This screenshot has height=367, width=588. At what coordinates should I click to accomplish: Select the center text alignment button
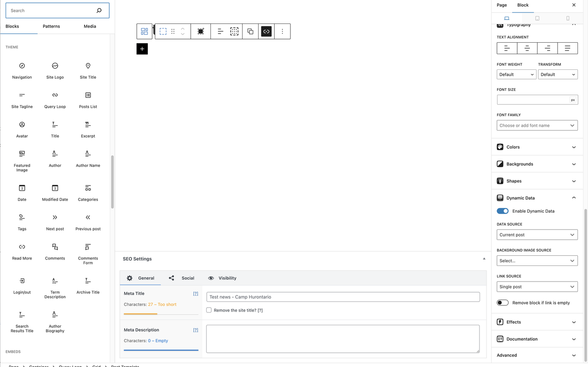[x=527, y=48]
